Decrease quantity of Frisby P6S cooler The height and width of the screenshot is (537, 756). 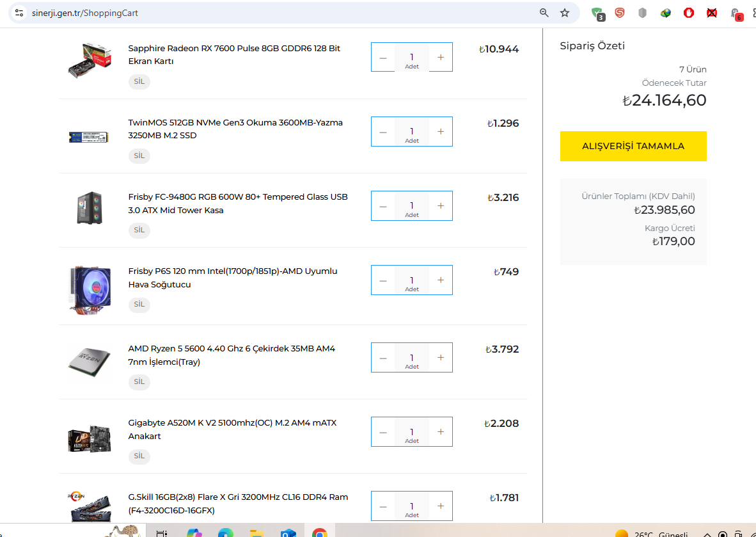(x=383, y=280)
